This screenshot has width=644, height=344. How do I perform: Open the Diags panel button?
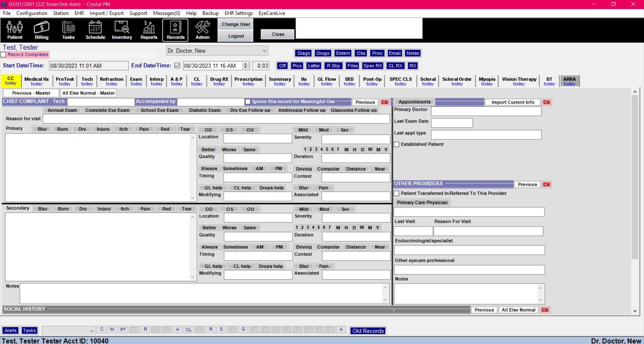pos(304,53)
